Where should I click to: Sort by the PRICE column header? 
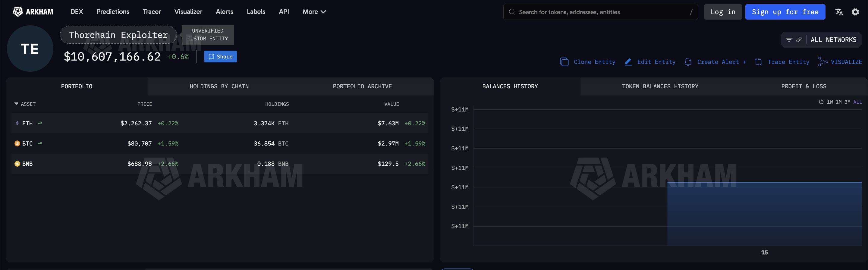click(x=145, y=104)
